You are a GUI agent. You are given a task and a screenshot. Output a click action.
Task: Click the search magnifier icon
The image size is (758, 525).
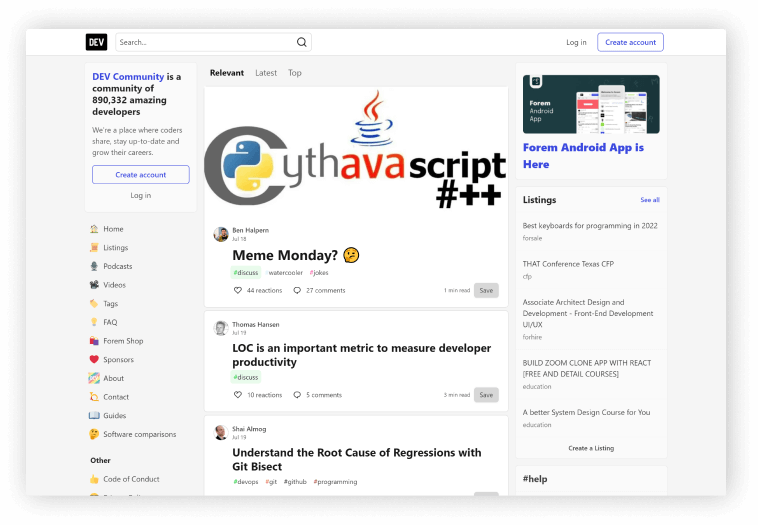point(302,42)
